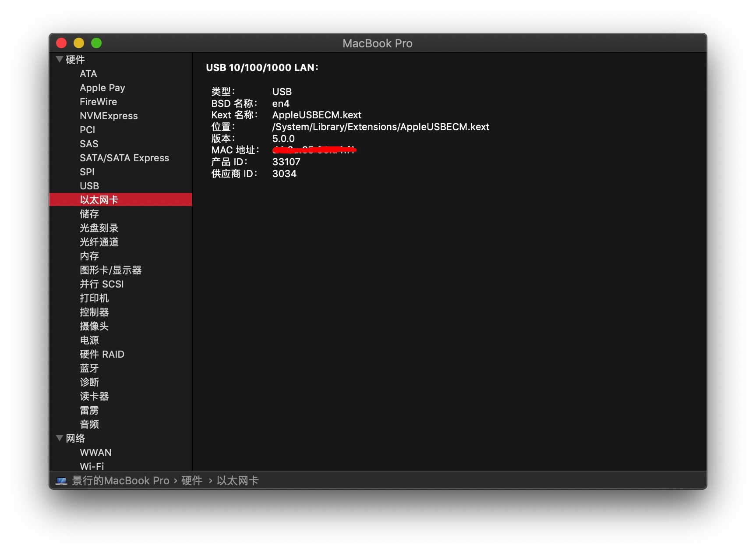
Task: Select 内存 memory in the sidebar
Action: pyautogui.click(x=89, y=256)
